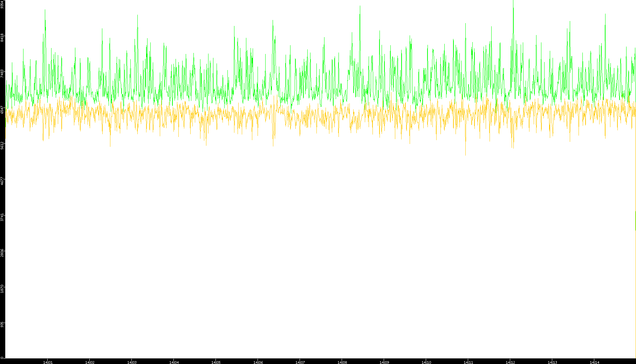Click the 14:14 time axis label
636x364 pixels.
click(x=594, y=362)
